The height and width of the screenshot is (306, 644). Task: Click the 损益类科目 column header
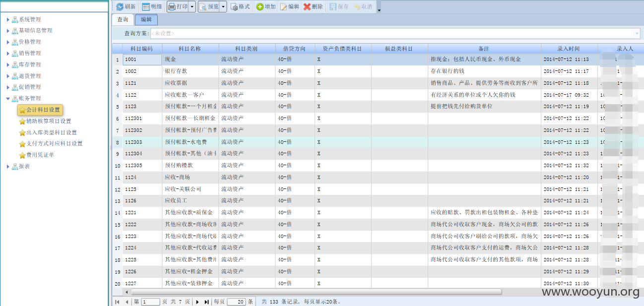point(399,49)
